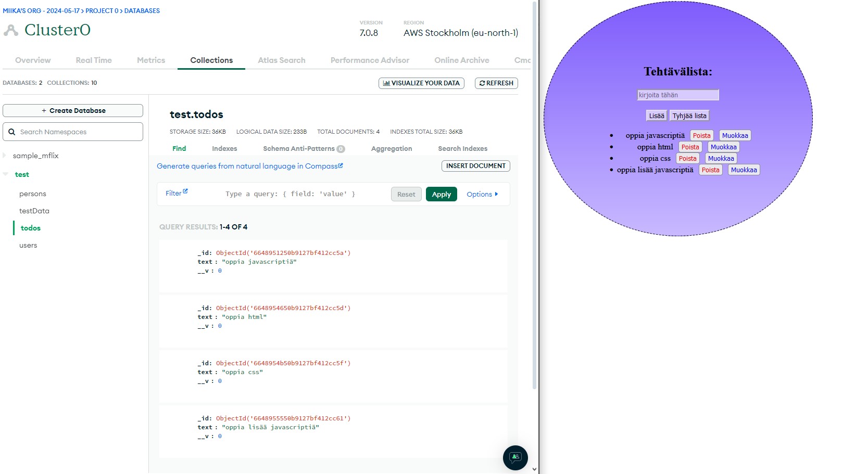Select the users collection
This screenshot has height=474, width=868.
28,246
